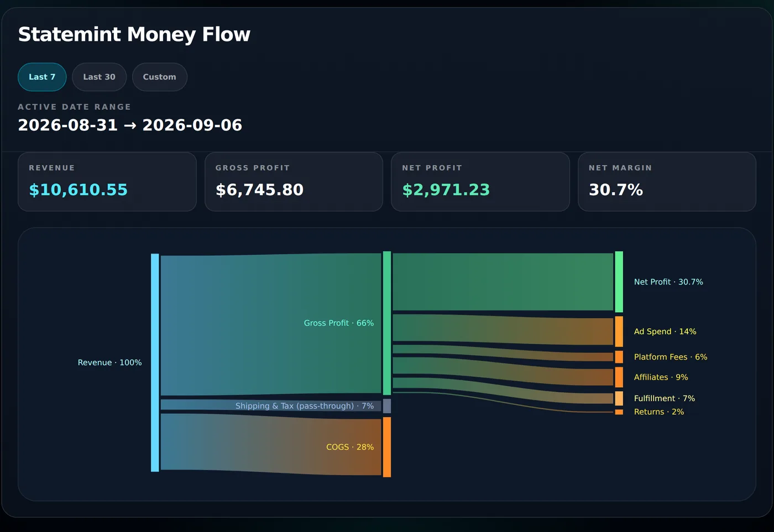Click the Fulfillment node block
This screenshot has width=774, height=532.
pyautogui.click(x=619, y=398)
